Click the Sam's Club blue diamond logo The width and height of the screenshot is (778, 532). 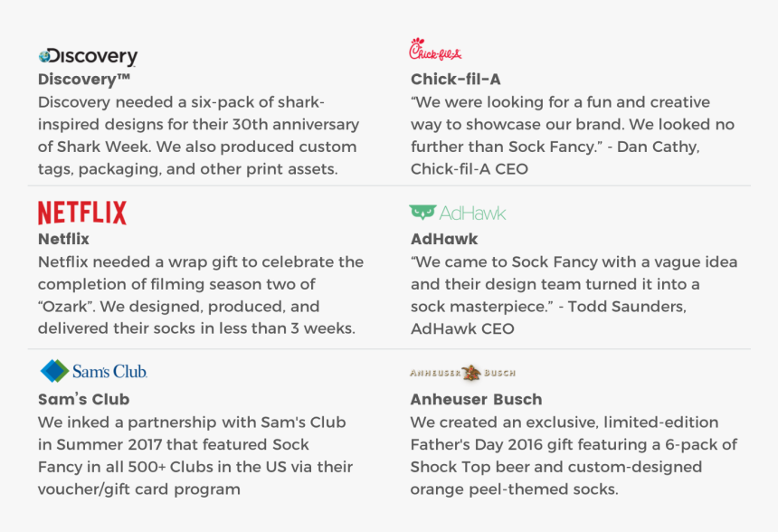click(54, 371)
